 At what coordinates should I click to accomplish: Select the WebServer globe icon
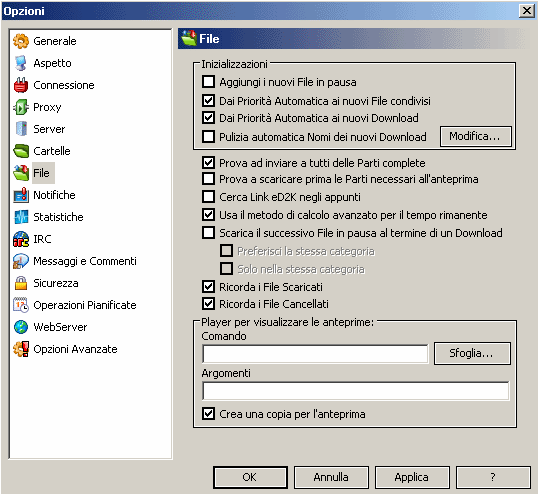pos(21,327)
